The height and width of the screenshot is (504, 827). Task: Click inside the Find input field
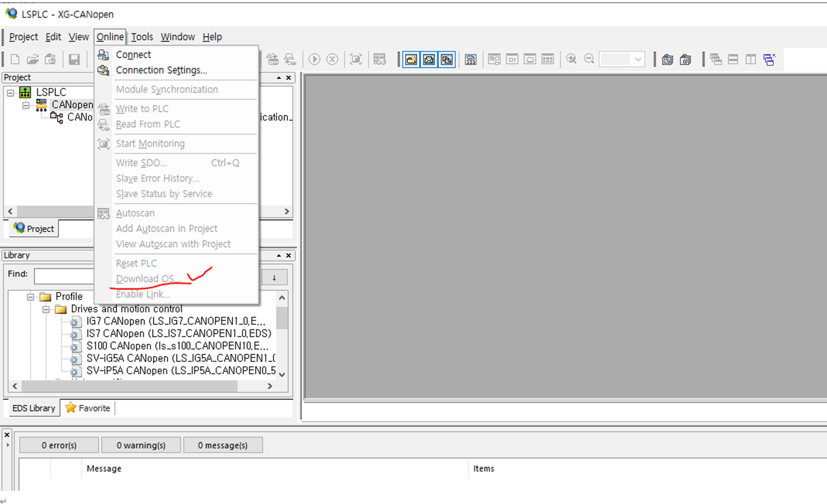point(64,275)
